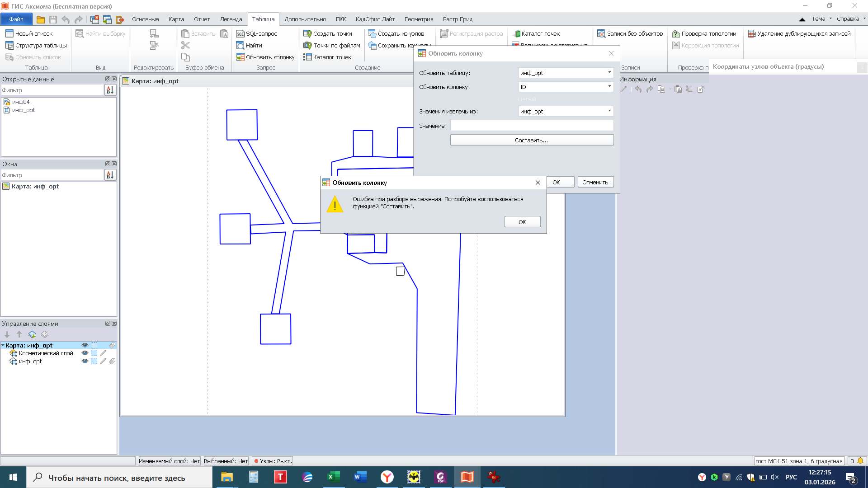Image resolution: width=868 pixels, height=488 pixels.
Task: Toggle selectable box for инф_opt layer
Action: click(94, 361)
